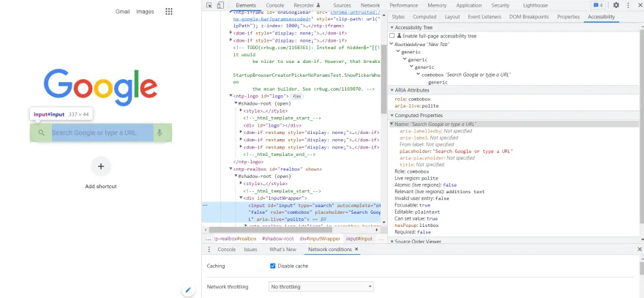This screenshot has height=298, width=644.
Task: Collapse the div inputWrapper node
Action: pos(241,198)
